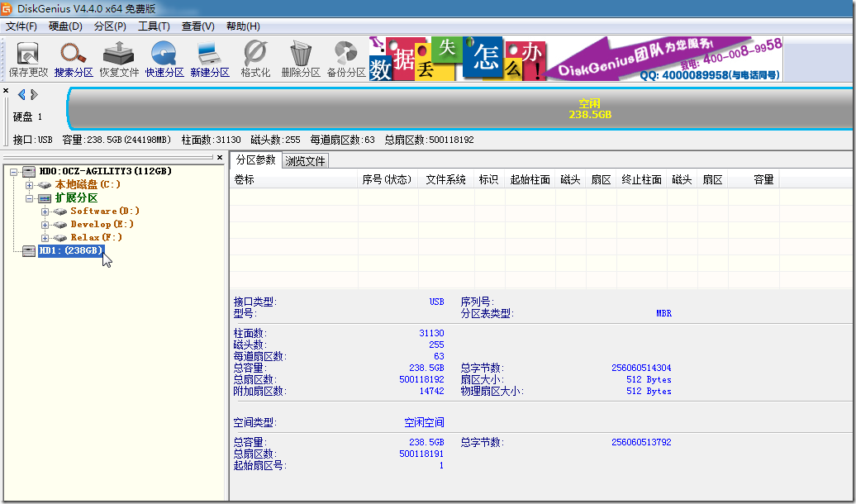This screenshot has height=504, width=856.
Task: Close the left tree panel with its X
Action: pos(220,158)
